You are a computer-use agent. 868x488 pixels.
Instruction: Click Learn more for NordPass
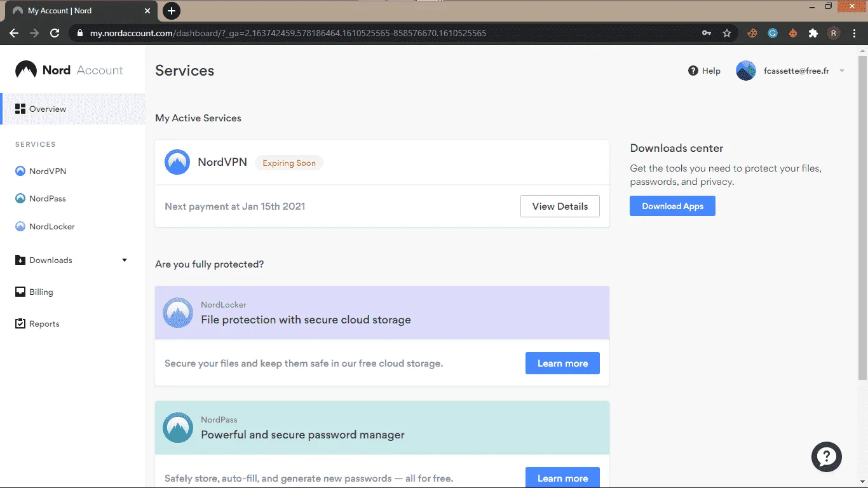pos(562,477)
